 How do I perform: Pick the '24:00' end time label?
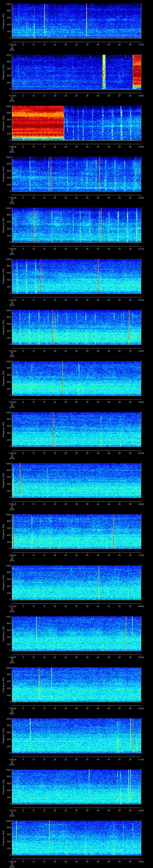click(x=141, y=402)
